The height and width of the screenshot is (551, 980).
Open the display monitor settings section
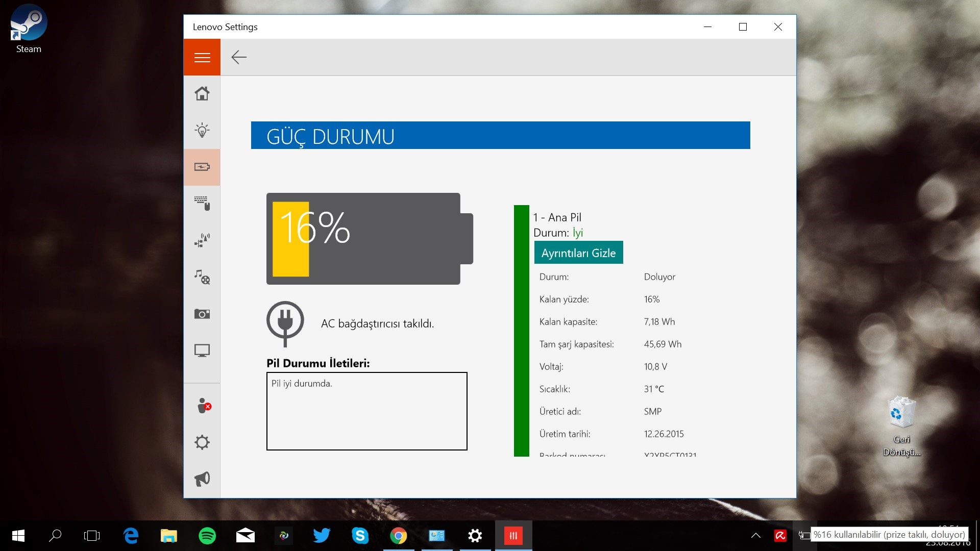(202, 350)
